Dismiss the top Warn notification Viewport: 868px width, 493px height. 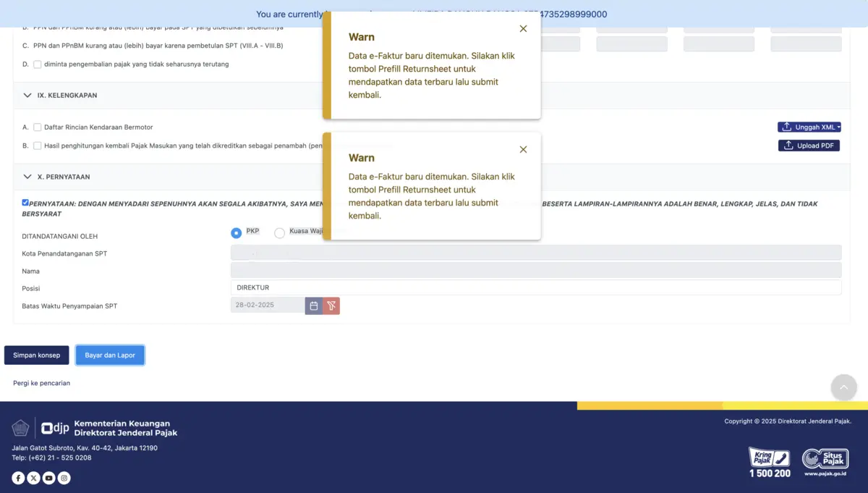[x=523, y=28]
